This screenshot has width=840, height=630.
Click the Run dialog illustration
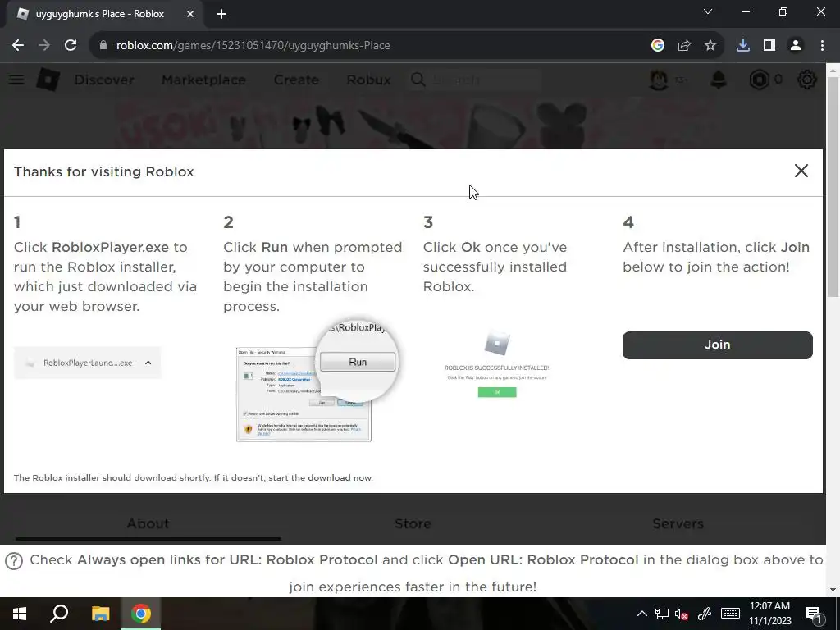coord(316,382)
